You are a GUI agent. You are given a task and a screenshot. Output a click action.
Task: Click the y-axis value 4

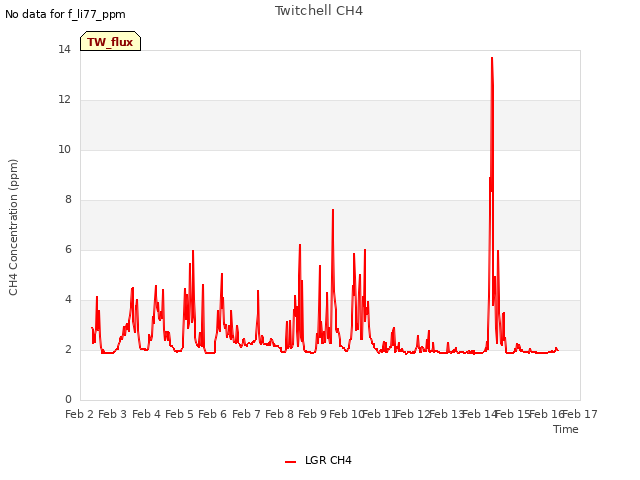point(68,299)
